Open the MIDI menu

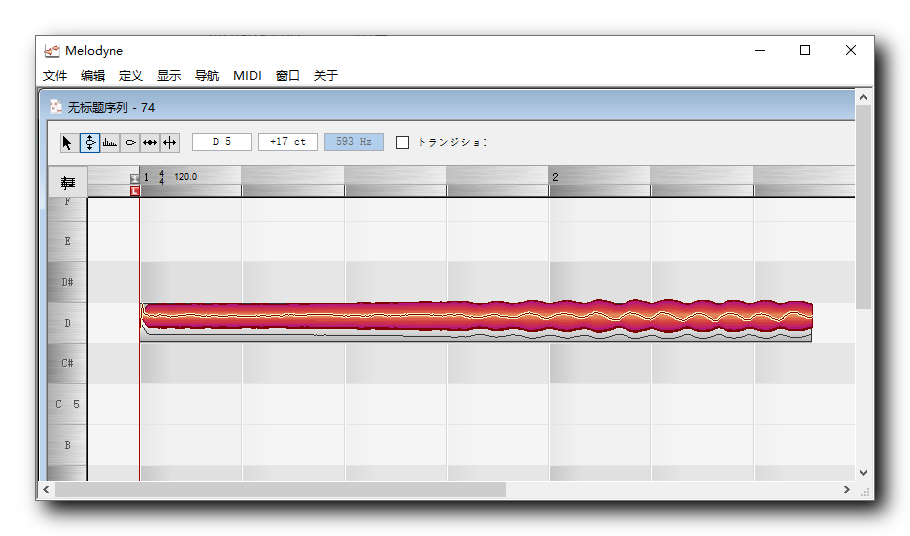[x=247, y=75]
